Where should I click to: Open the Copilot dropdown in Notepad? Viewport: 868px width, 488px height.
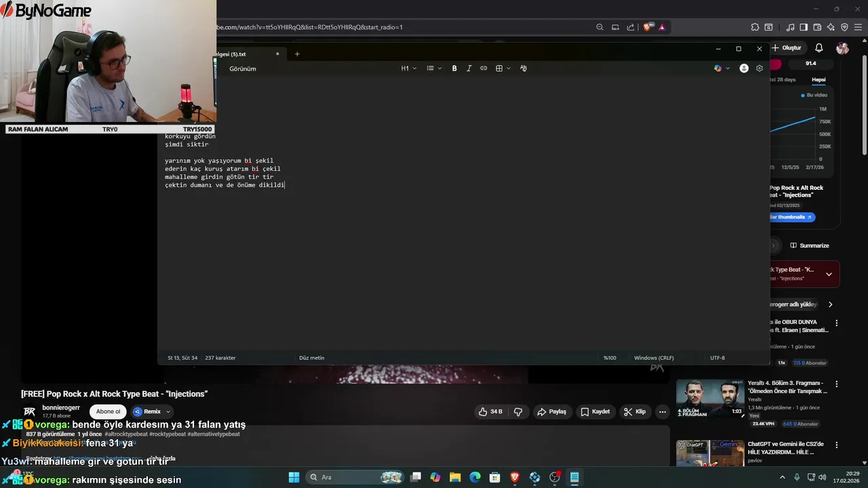point(722,68)
